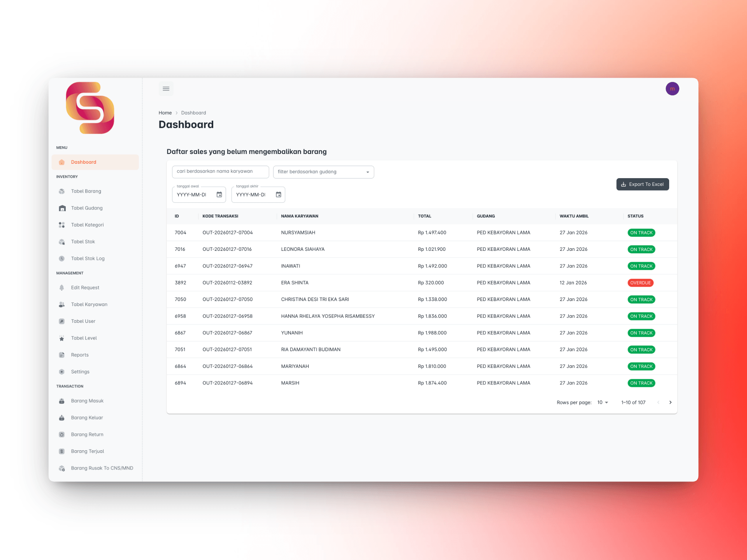The width and height of the screenshot is (747, 560).
Task: Open the user avatar menu
Action: coord(672,88)
